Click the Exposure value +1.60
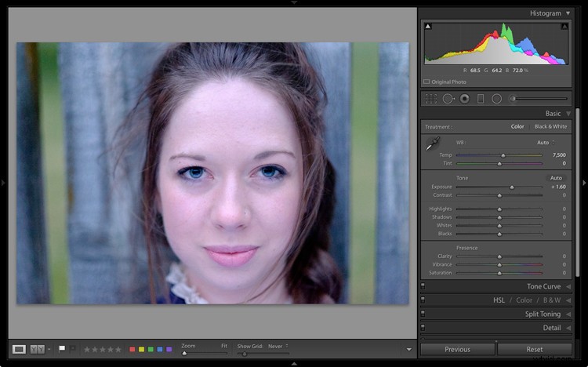Screen dimensions: 588x367 click(x=558, y=187)
